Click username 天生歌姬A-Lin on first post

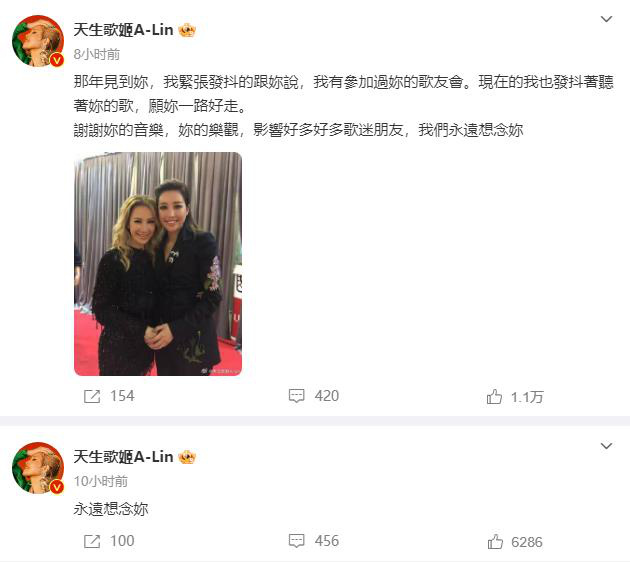[123, 30]
